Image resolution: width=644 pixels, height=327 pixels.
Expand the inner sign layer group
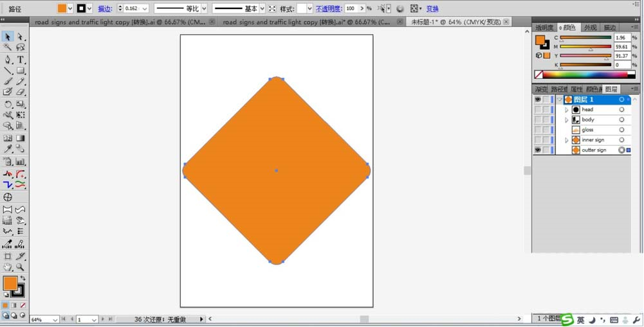click(567, 140)
